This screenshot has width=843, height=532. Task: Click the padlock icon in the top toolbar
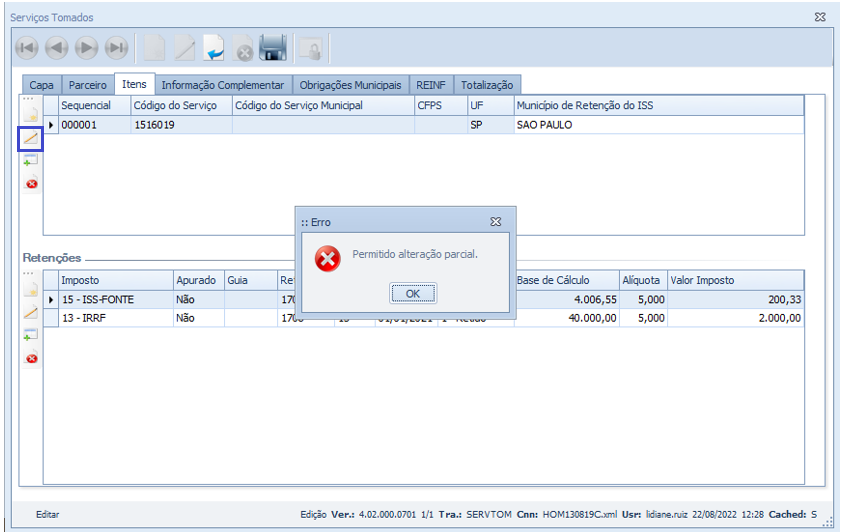(x=311, y=48)
